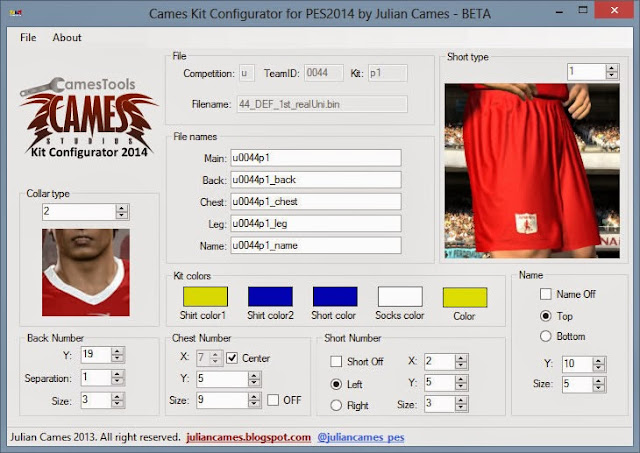Screen dimensions: 640x453
Task: Click the Back Number Size stepper arrows
Action: [117, 401]
